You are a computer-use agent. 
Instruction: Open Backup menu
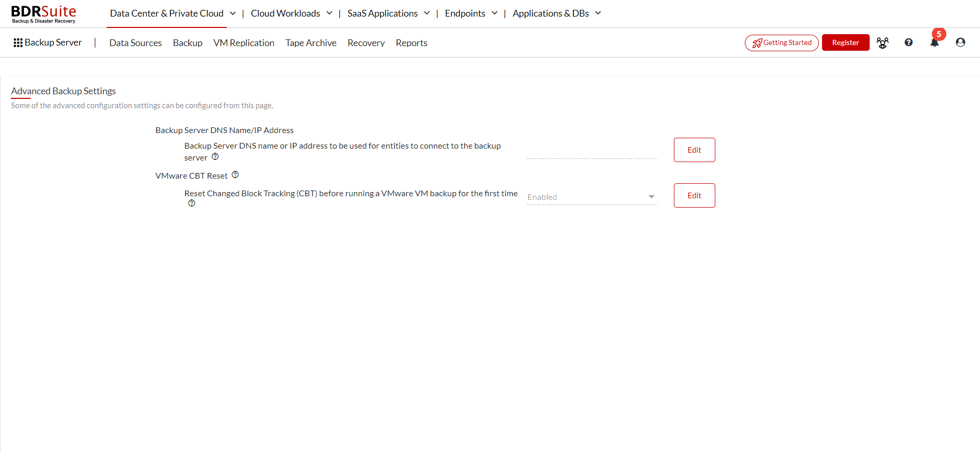click(188, 43)
